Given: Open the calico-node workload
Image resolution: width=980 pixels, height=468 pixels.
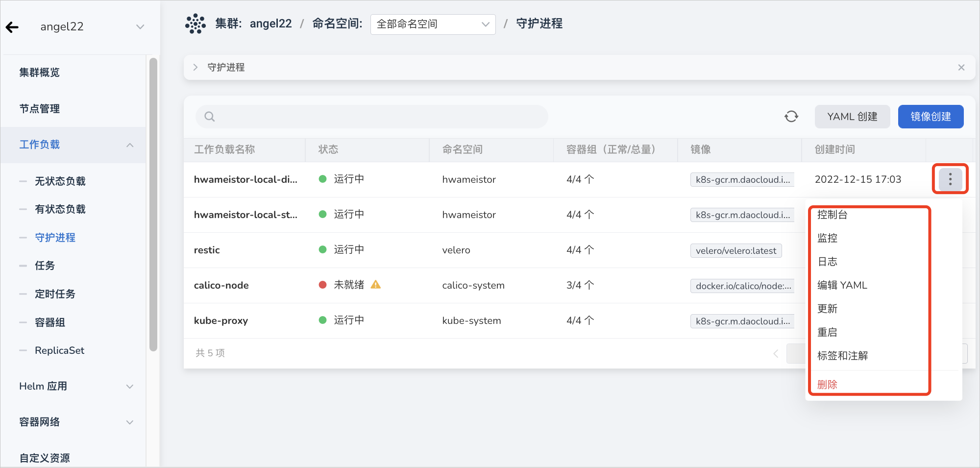Looking at the screenshot, I should pos(221,285).
